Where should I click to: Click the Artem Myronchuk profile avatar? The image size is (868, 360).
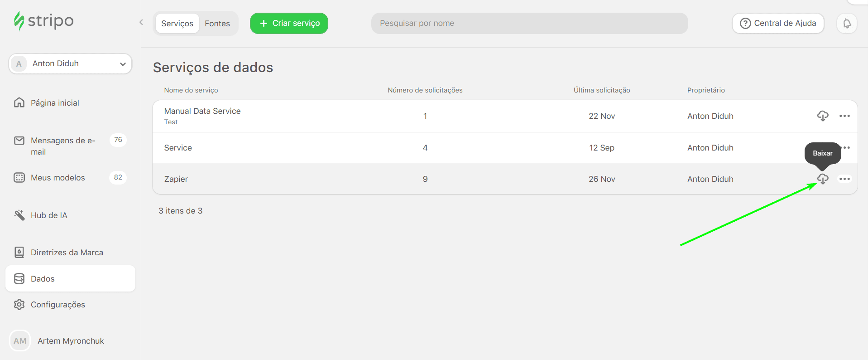[20, 341]
